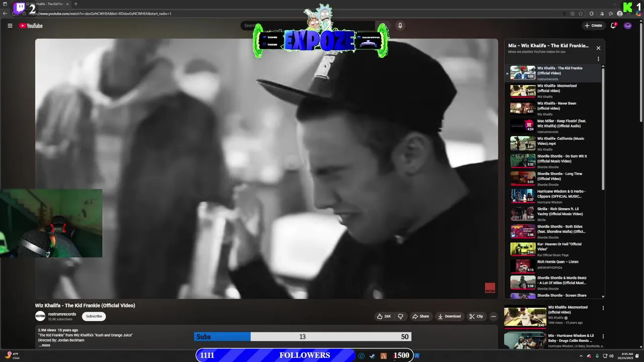Screen dimensions: 644x362
Task: Open the YouTube Create menu
Action: click(593, 26)
